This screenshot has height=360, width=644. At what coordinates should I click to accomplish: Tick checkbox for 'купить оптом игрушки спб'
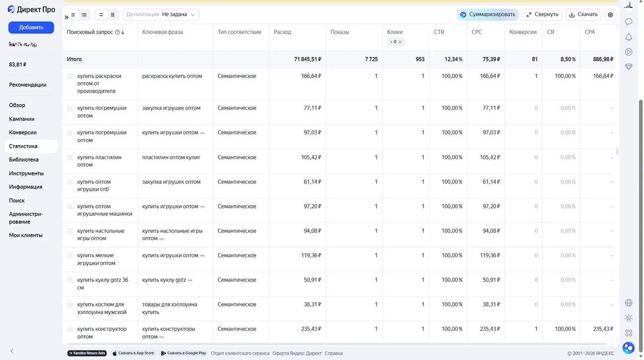[x=70, y=182]
